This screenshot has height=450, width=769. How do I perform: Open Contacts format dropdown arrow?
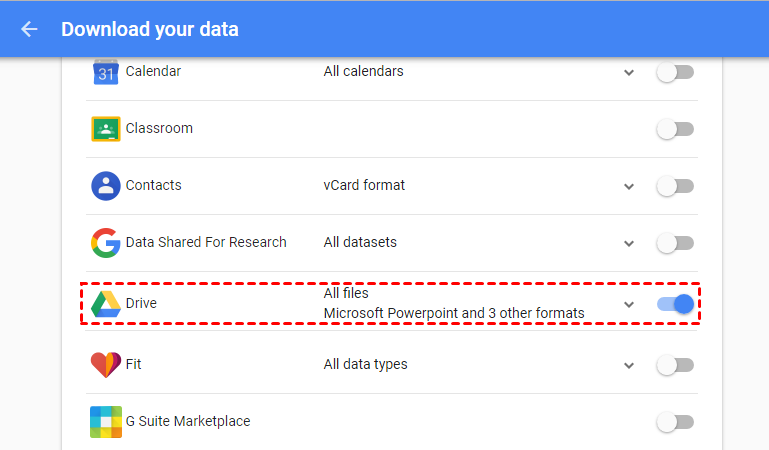tap(628, 187)
